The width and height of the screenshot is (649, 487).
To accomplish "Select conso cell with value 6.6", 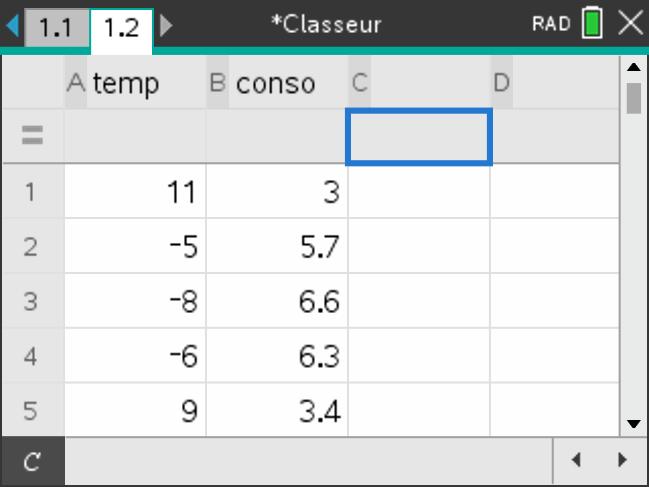I will click(x=277, y=301).
